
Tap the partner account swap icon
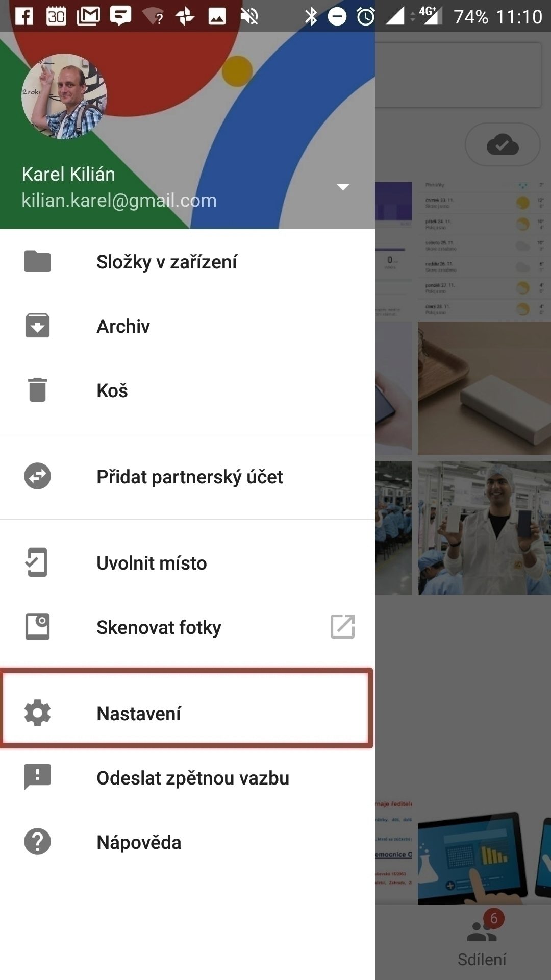coord(37,476)
